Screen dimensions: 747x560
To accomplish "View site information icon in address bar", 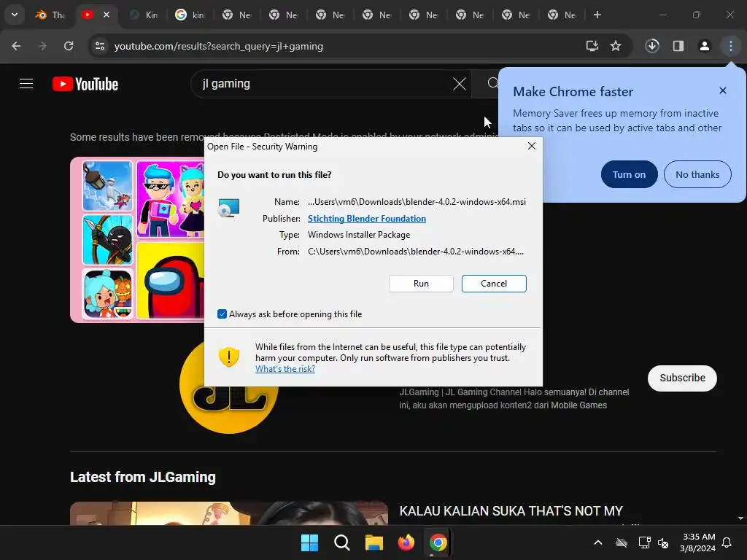I will tap(100, 46).
